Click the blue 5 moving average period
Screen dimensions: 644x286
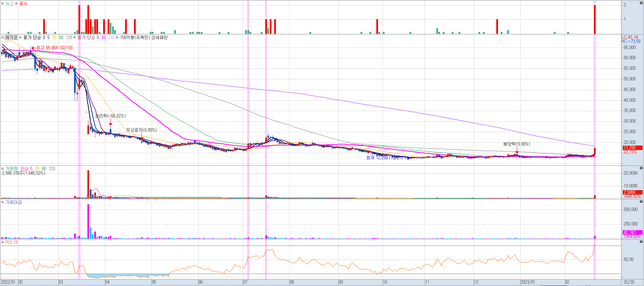(x=48, y=37)
